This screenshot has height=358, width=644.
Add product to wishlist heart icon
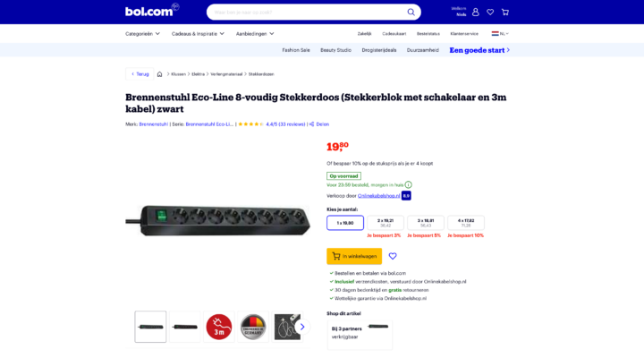(393, 256)
